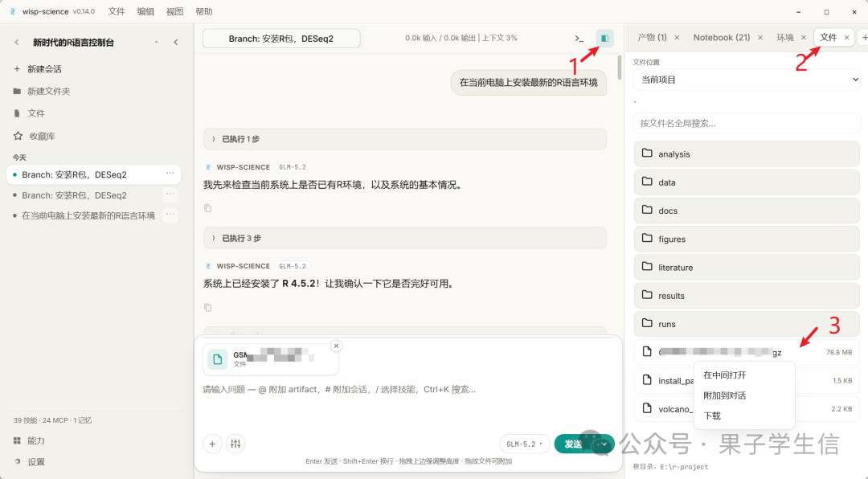Open the data folder

point(747,182)
